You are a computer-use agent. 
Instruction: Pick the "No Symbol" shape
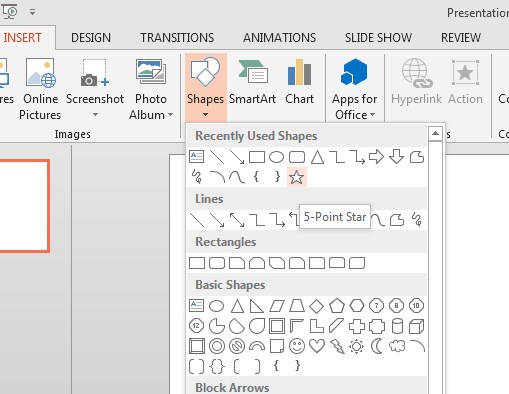pos(237,346)
